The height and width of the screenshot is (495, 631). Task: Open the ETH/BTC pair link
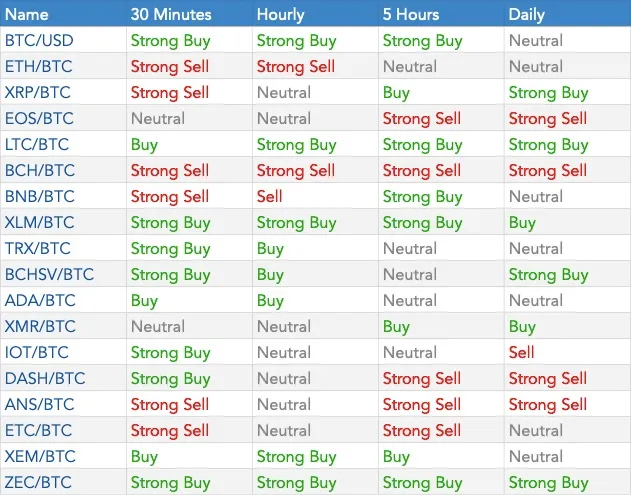39,66
